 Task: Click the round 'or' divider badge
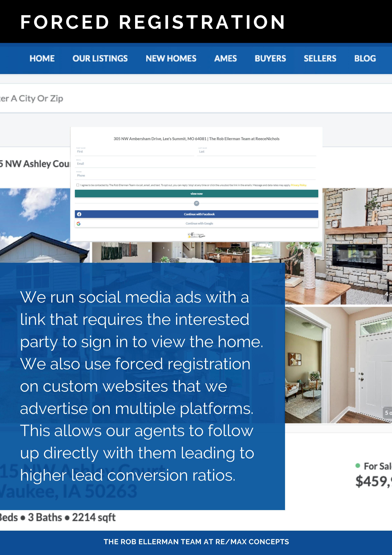(x=197, y=203)
